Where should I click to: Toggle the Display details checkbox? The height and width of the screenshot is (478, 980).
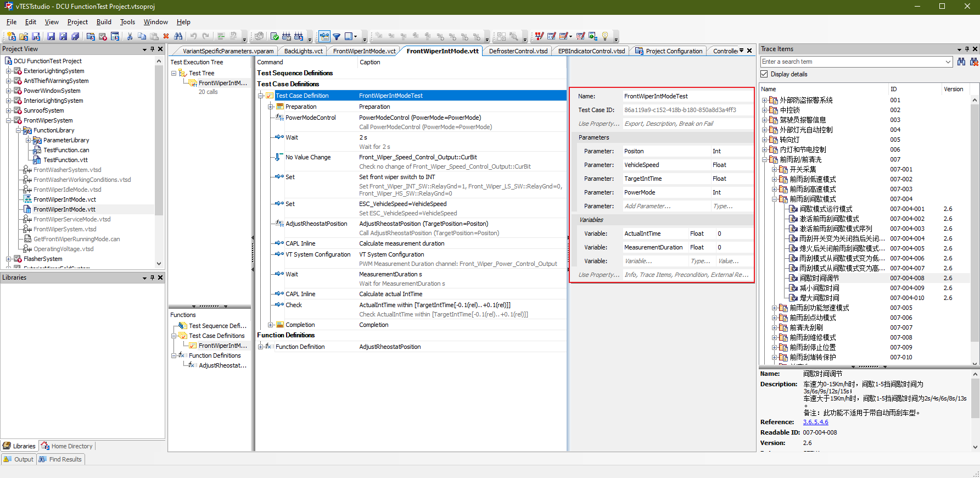click(x=764, y=74)
